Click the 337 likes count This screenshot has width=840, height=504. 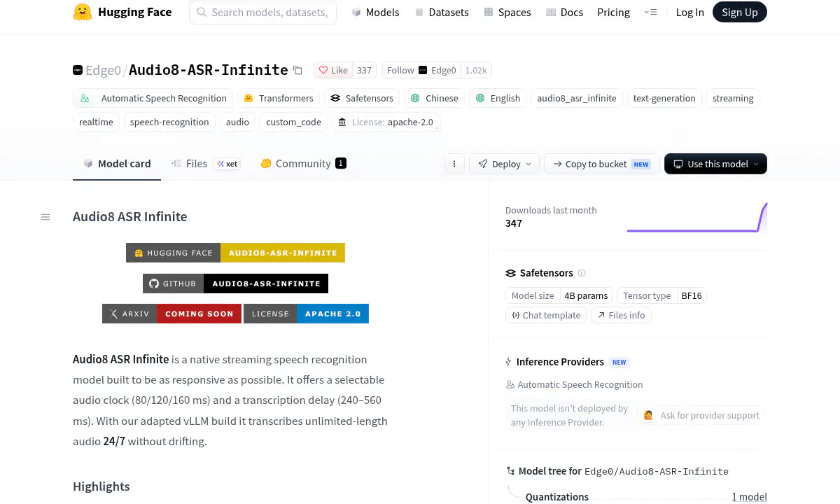pos(364,70)
